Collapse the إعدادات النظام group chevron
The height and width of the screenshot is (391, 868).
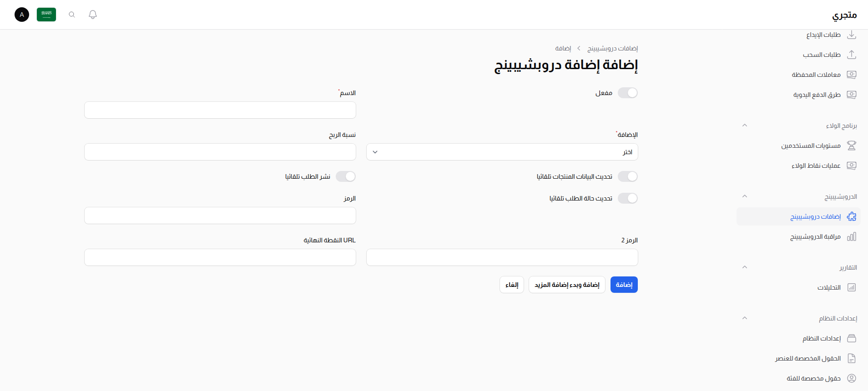(745, 318)
